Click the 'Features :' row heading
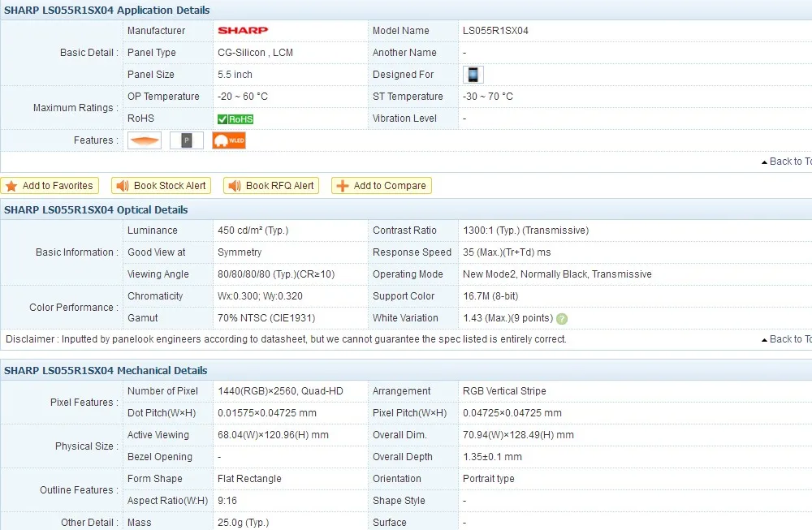The width and height of the screenshot is (812, 530). 96,140
